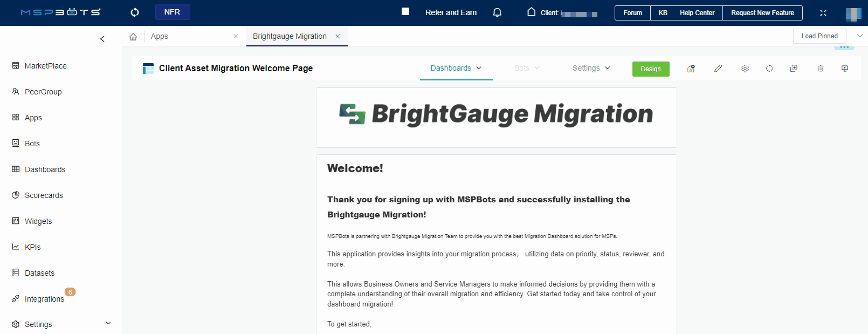Expand the Dashboards dropdown menu

pyautogui.click(x=456, y=68)
